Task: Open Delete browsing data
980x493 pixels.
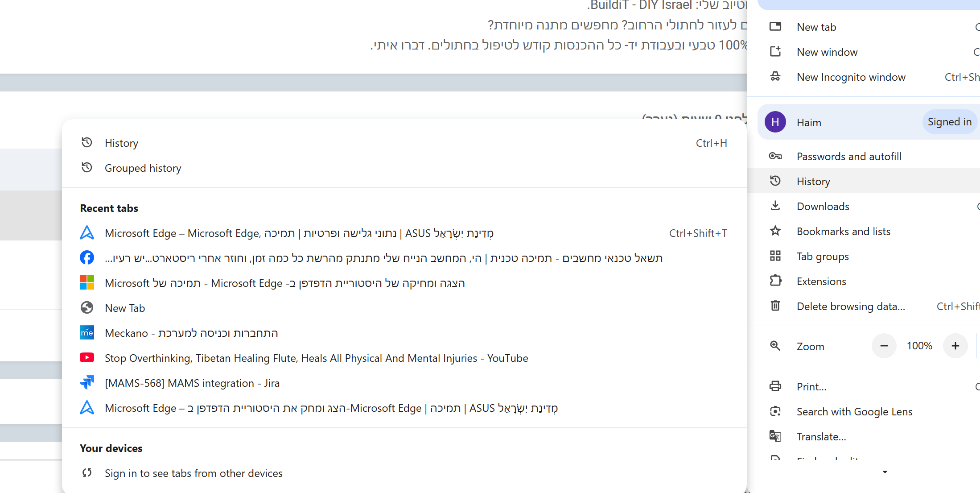Action: [x=864, y=307]
